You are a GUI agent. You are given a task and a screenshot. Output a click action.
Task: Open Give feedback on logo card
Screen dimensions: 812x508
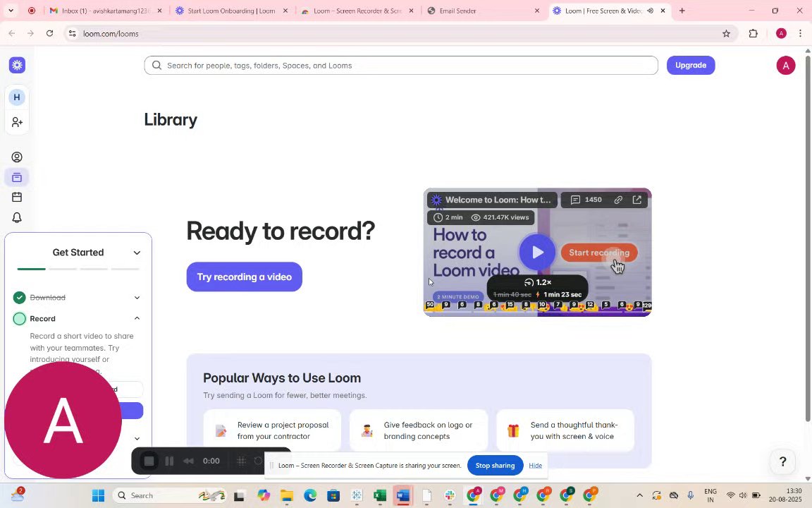click(x=419, y=430)
